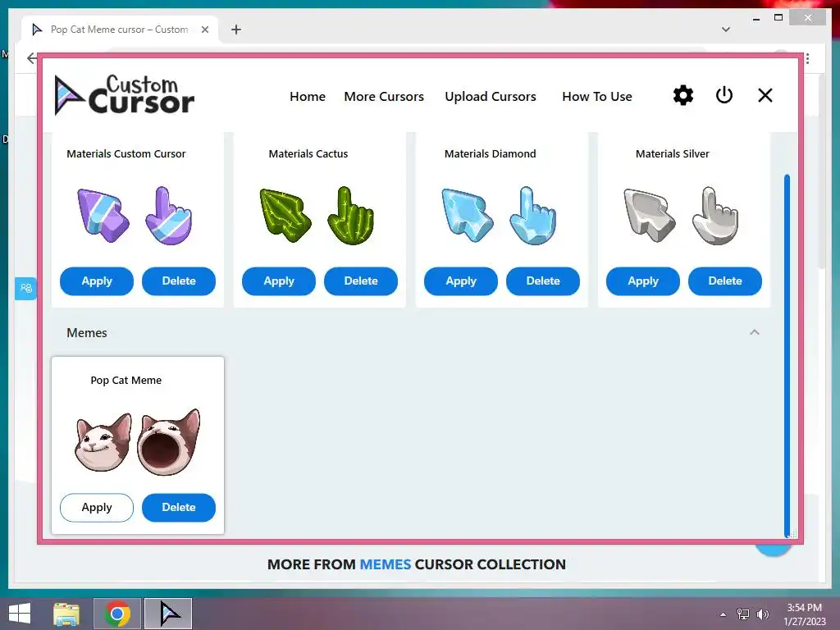This screenshot has height=630, width=840.
Task: Apply the Pop Cat Meme cursor
Action: click(x=97, y=507)
